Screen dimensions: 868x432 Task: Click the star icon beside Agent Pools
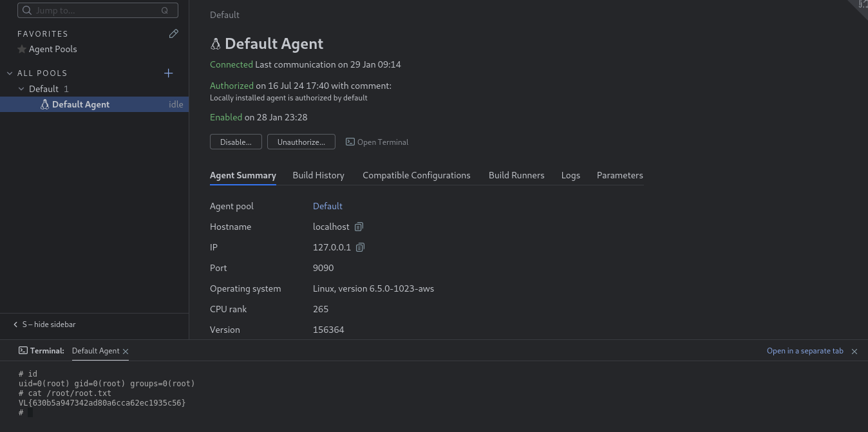coord(22,49)
